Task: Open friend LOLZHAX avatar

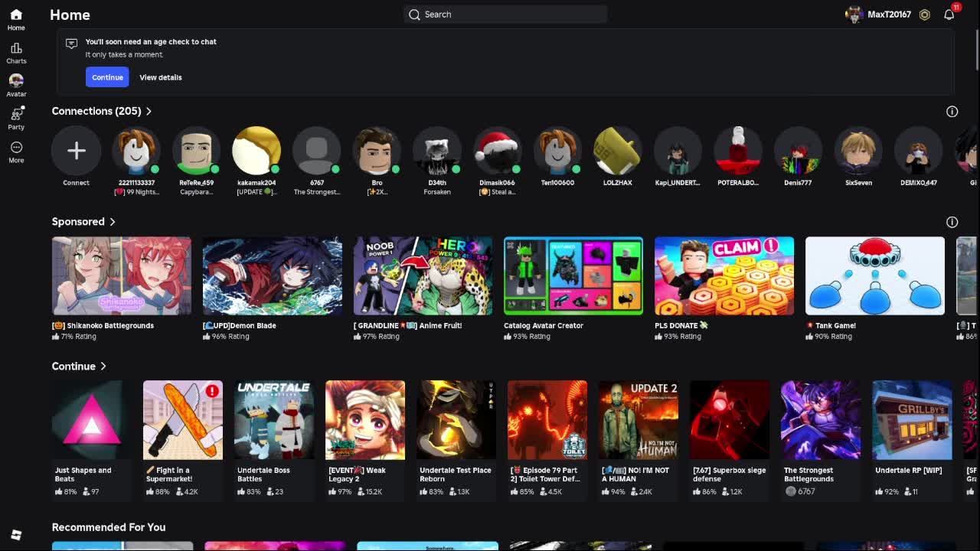Action: click(x=618, y=151)
